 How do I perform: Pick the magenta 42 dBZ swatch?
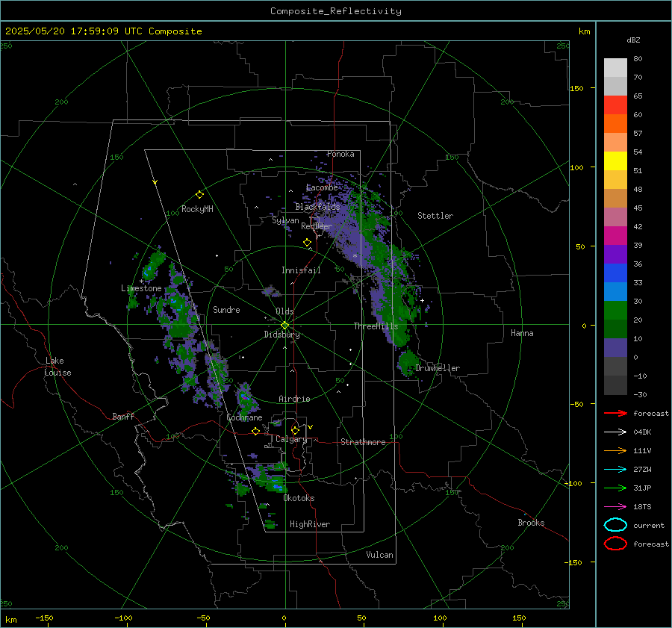point(615,235)
